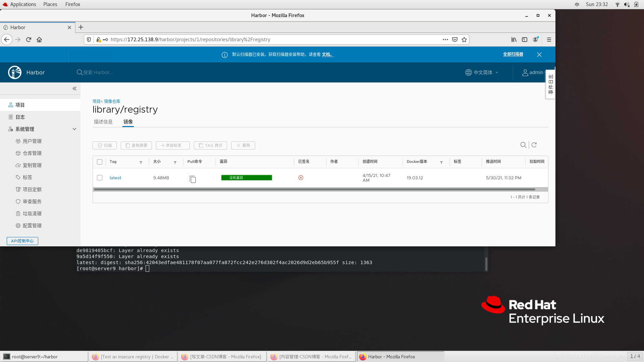Show site security lock information
This screenshot has height=362, width=644.
coord(99,40)
